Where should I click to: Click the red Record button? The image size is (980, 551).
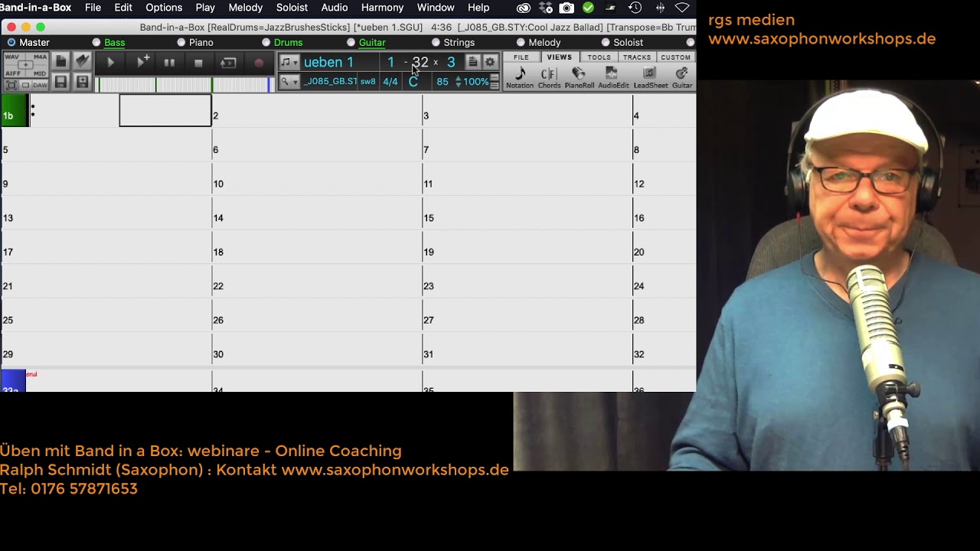pos(259,63)
